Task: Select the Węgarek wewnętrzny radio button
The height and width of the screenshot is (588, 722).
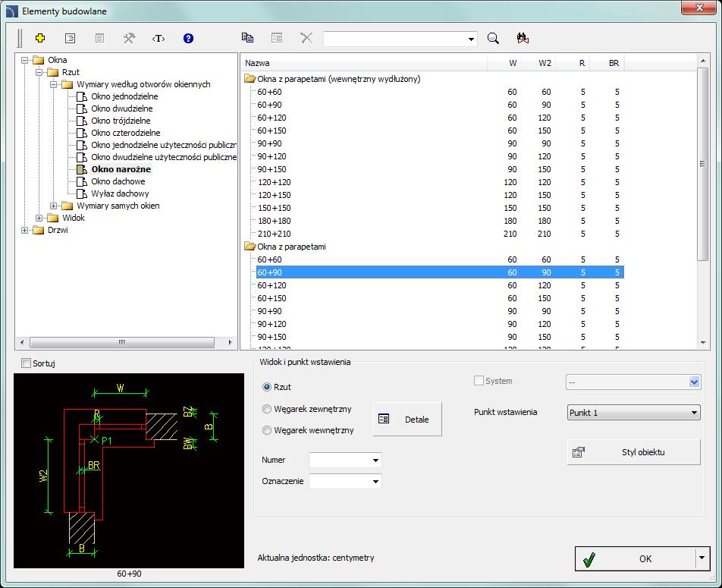Action: click(267, 430)
